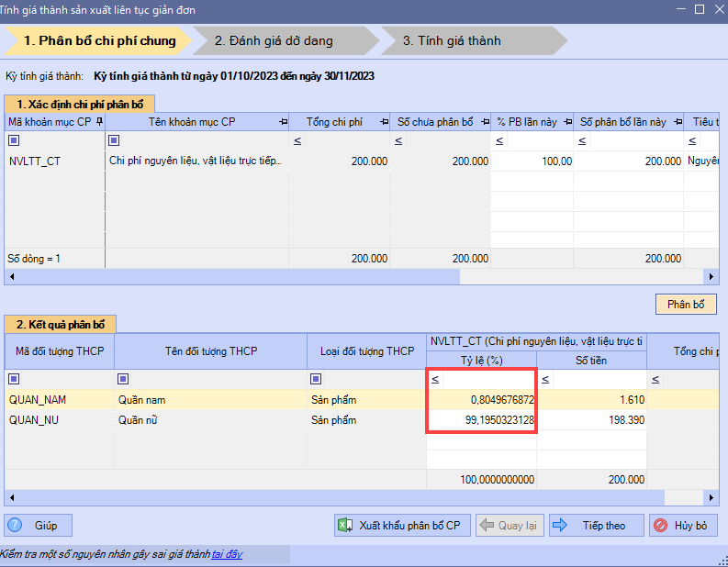Open filter operator for 'Mã khoản mục CP' column
The image size is (728, 567).
(14, 140)
